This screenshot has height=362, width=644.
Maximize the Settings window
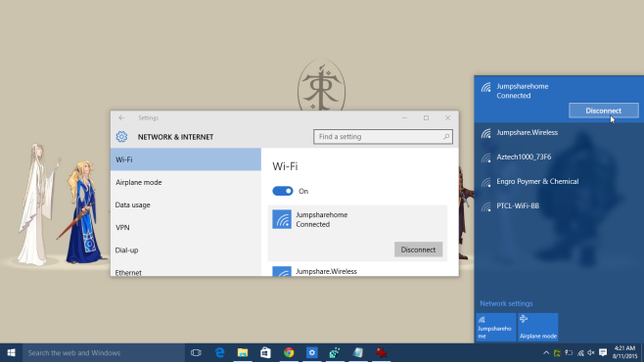coord(426,117)
